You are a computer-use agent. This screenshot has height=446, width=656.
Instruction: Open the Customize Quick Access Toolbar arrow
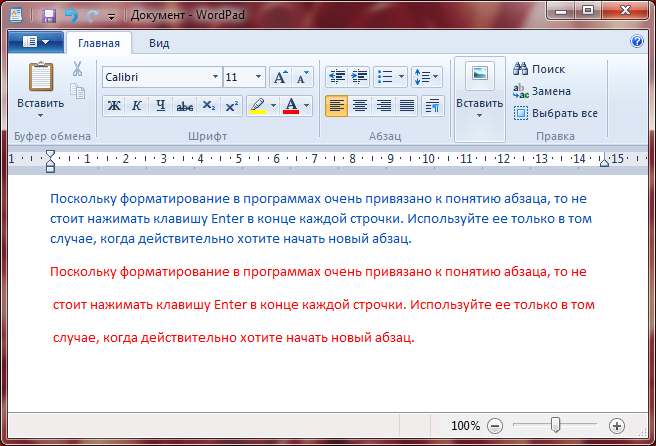[111, 17]
